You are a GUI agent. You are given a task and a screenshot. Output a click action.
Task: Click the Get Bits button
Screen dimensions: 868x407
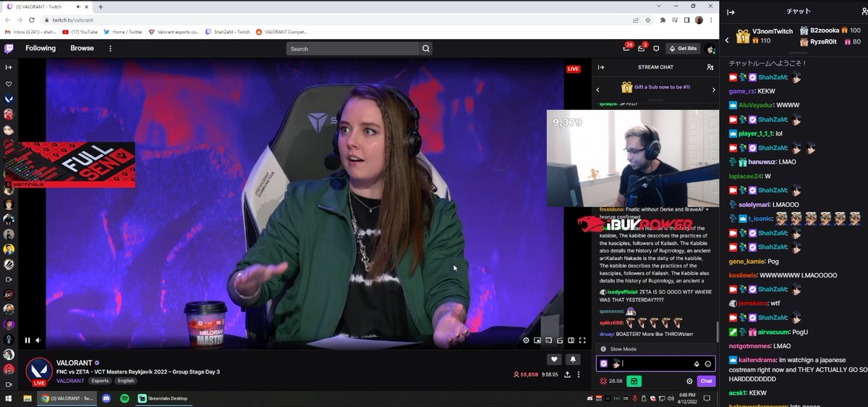pyautogui.click(x=683, y=49)
